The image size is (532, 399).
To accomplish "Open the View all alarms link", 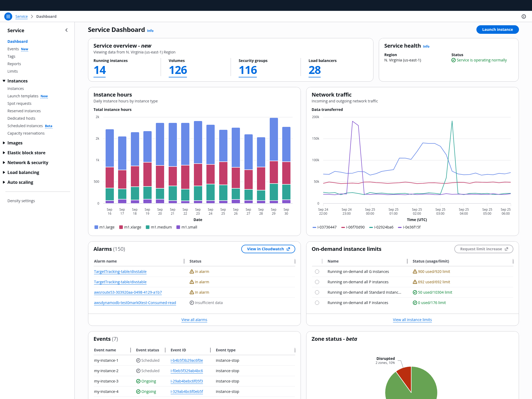I will point(194,320).
